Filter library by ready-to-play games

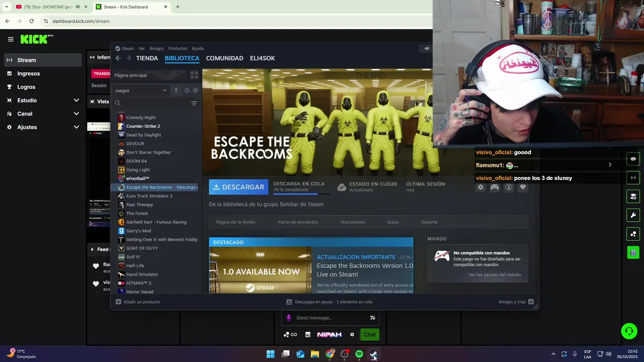[x=195, y=90]
